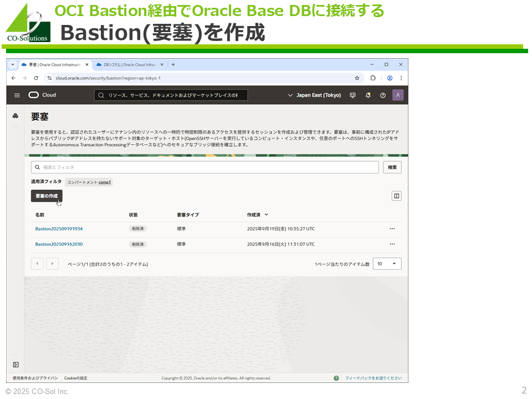The image size is (532, 399).
Task: Bookmark this page with the star
Action: point(357,78)
